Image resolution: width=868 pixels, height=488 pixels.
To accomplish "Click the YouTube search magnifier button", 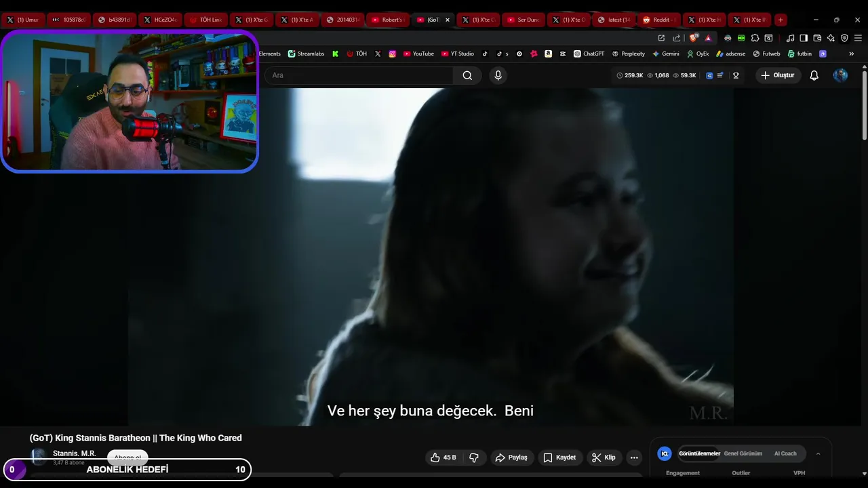I will [x=467, y=75].
